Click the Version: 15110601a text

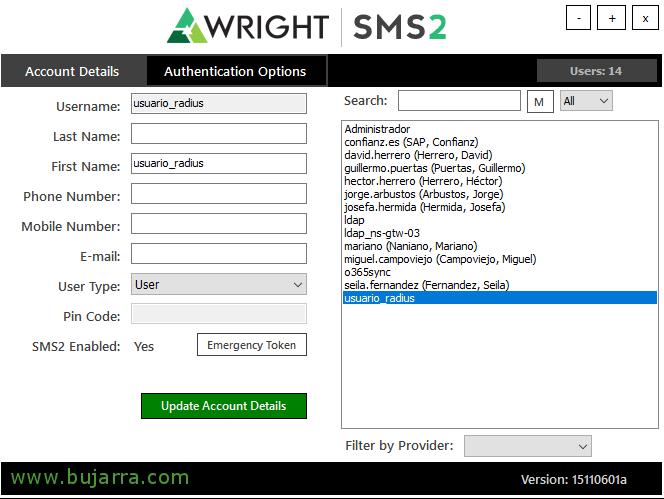(x=574, y=480)
